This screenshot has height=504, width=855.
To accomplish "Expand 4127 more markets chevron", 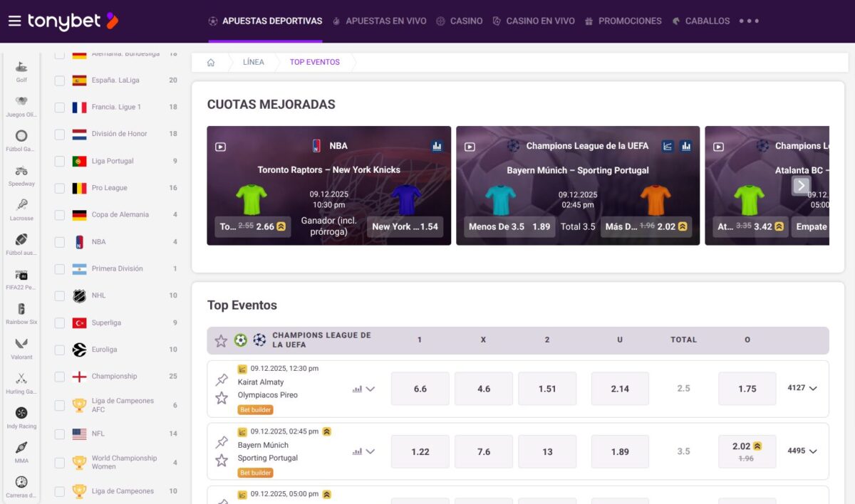I will 813,389.
